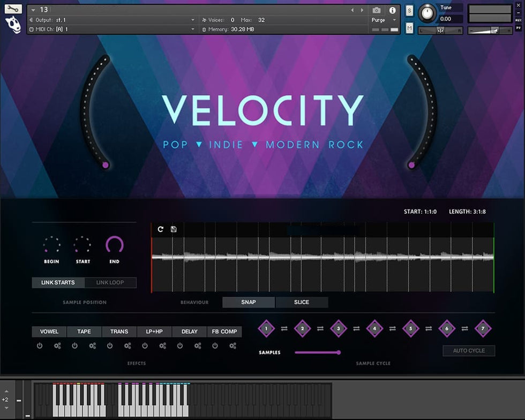525x420 pixels.
Task: Click the wrench edit icon in header
Action: tap(13, 9)
